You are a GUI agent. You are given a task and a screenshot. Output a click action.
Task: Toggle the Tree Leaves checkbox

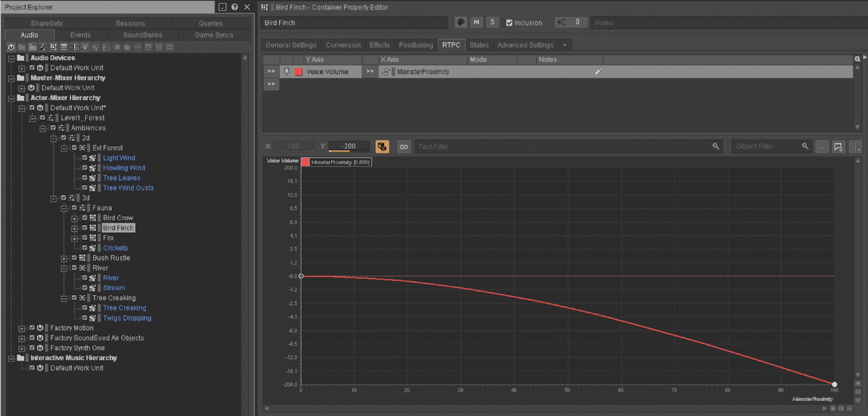[85, 178]
